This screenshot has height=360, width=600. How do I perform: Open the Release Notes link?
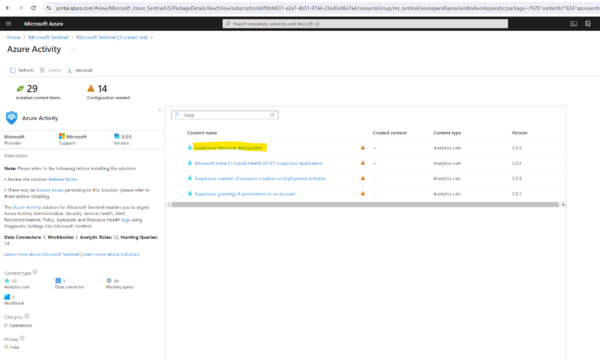[63, 179]
